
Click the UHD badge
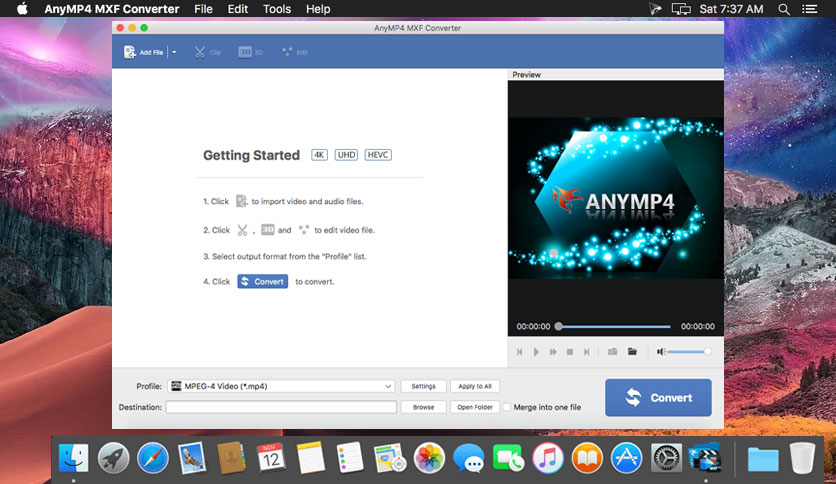(346, 155)
